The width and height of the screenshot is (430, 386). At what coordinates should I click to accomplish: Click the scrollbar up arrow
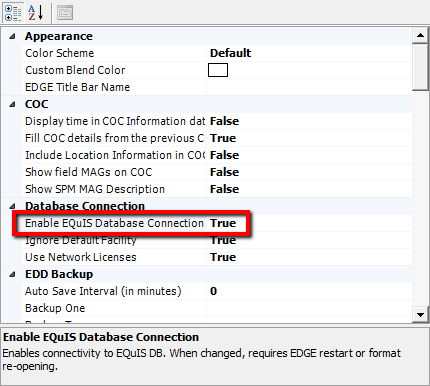(421, 35)
